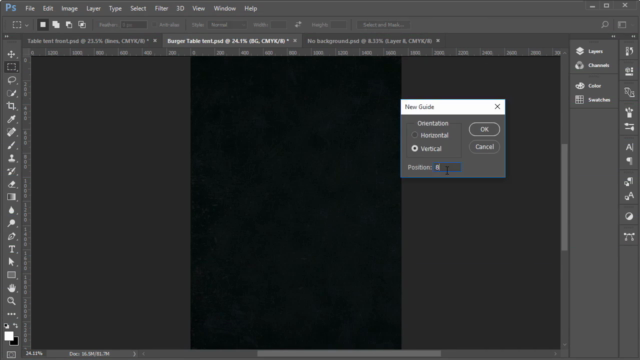Swap width and height icon
Screen dimensions: 640x360
click(x=298, y=25)
